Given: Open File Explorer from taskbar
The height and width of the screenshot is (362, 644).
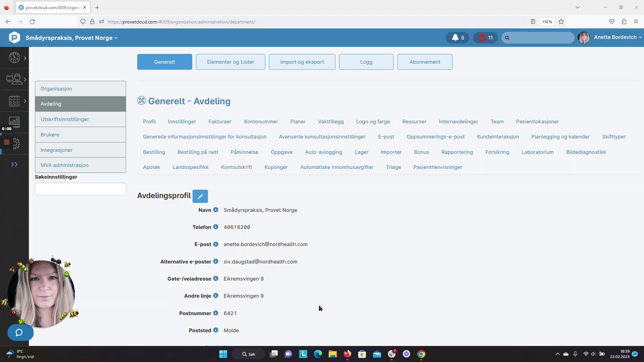Looking at the screenshot, I should (x=333, y=354).
